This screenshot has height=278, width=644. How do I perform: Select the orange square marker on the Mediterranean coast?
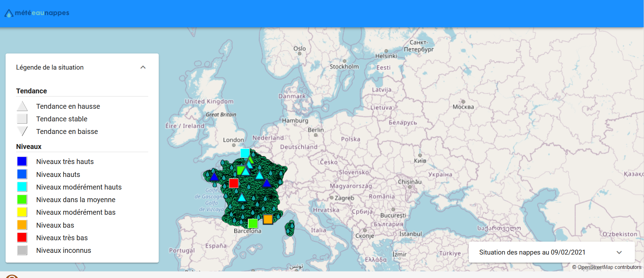pos(268,219)
